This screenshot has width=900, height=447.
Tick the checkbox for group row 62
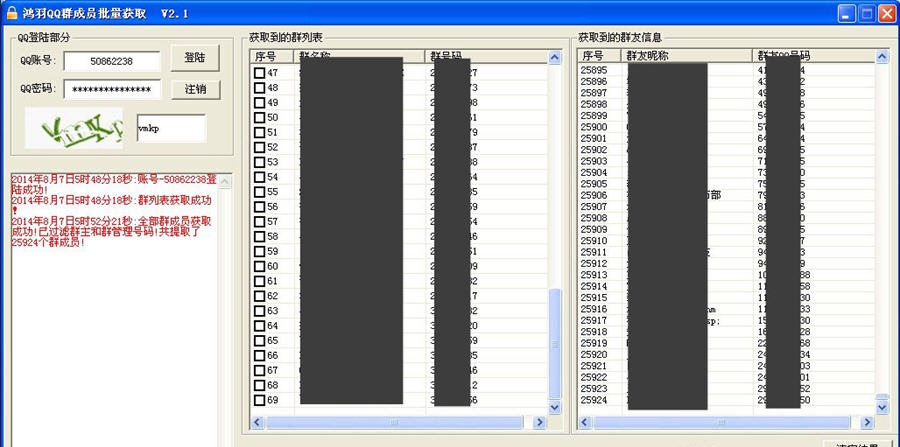(259, 296)
